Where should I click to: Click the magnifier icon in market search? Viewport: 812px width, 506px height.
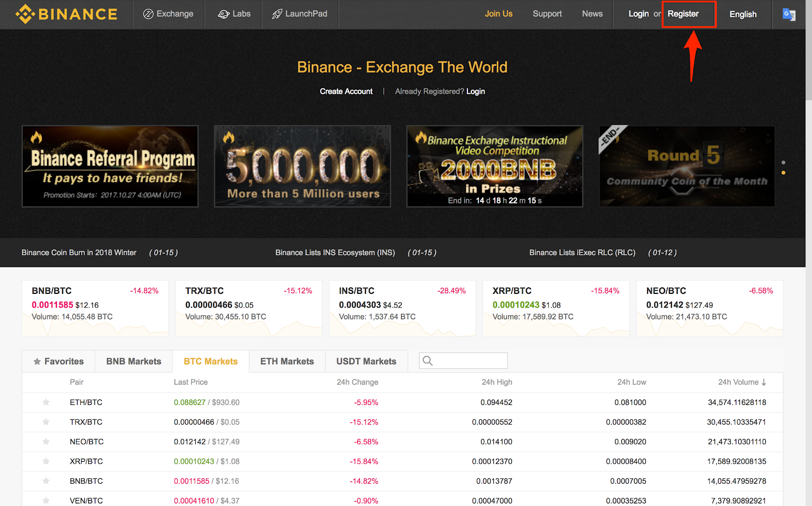428,361
